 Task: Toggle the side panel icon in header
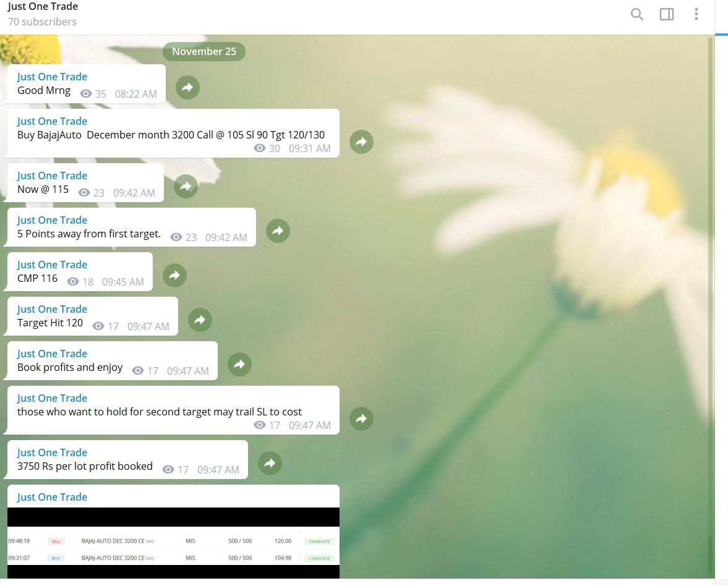(x=667, y=14)
